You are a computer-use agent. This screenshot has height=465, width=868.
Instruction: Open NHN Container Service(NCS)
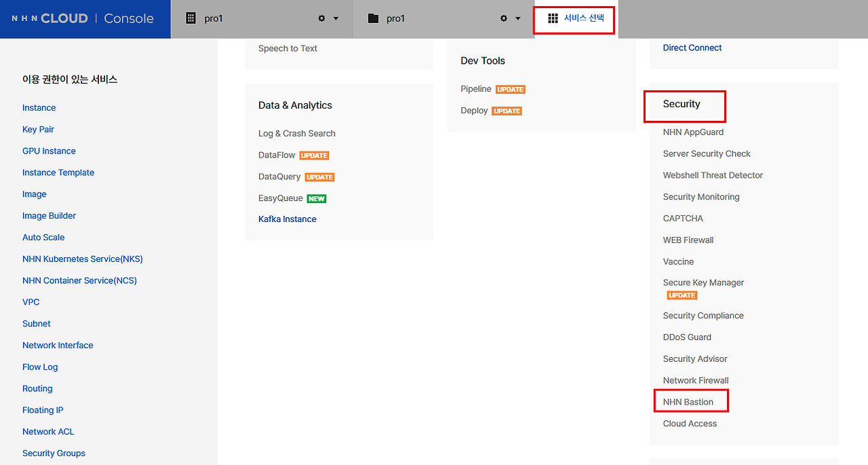coord(79,280)
